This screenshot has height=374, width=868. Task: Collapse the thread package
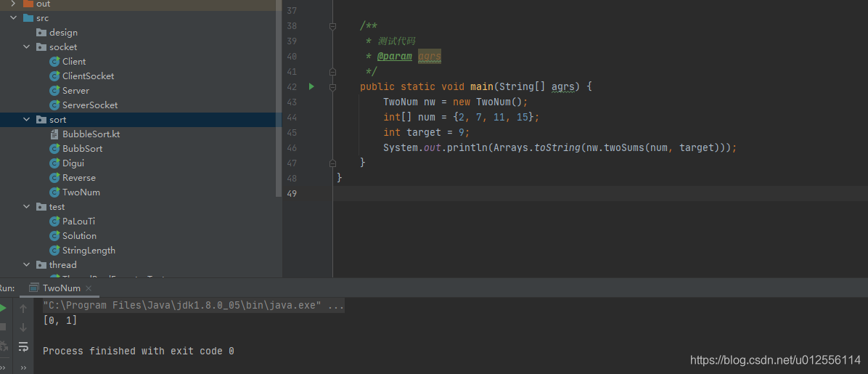coord(27,265)
